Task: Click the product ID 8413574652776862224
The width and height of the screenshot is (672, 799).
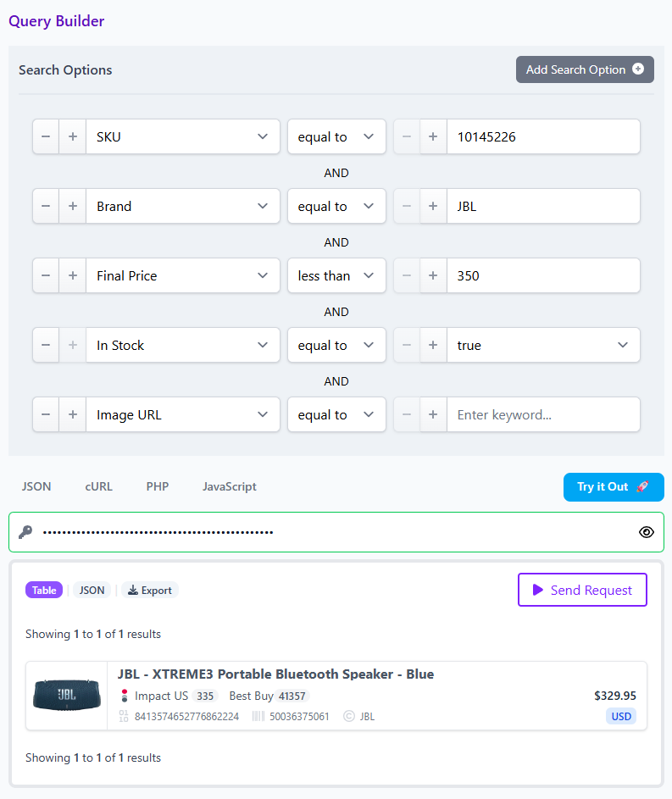Action: pos(186,717)
